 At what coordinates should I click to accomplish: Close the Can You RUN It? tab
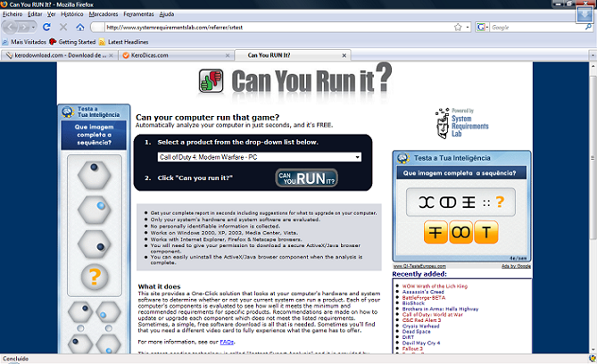pos(344,55)
